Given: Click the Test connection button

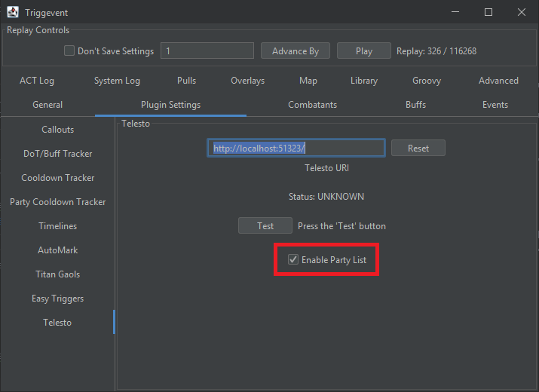Looking at the screenshot, I should pyautogui.click(x=265, y=225).
